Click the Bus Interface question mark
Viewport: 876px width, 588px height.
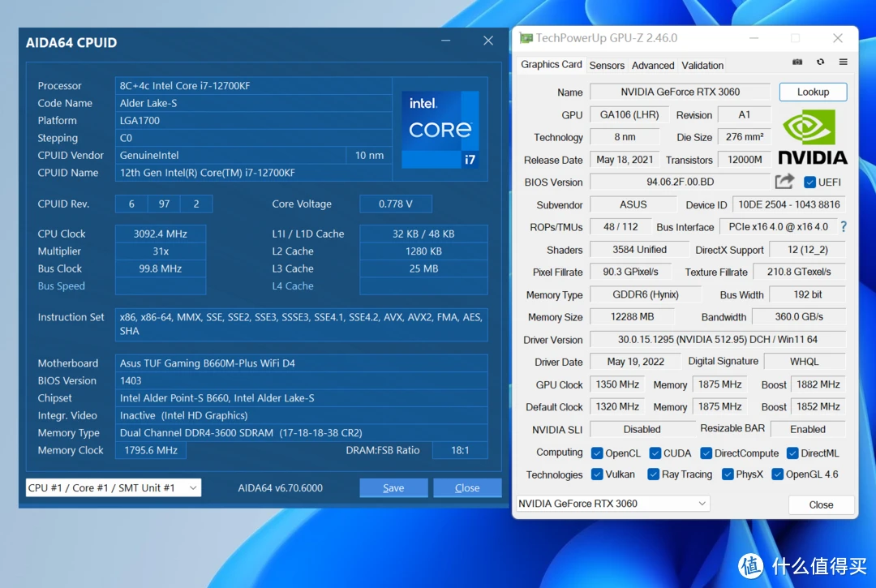(843, 227)
